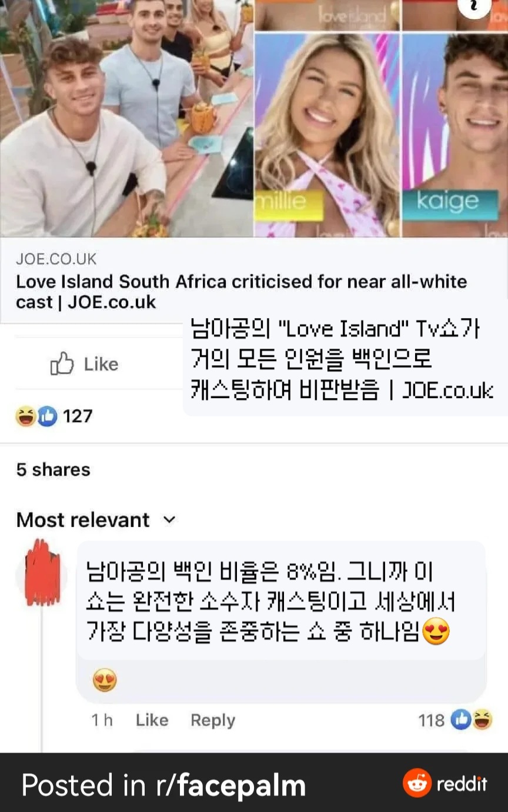Click the thumbs-up Like icon under the article
Viewport: 508px width, 812px height.
pyautogui.click(x=62, y=363)
